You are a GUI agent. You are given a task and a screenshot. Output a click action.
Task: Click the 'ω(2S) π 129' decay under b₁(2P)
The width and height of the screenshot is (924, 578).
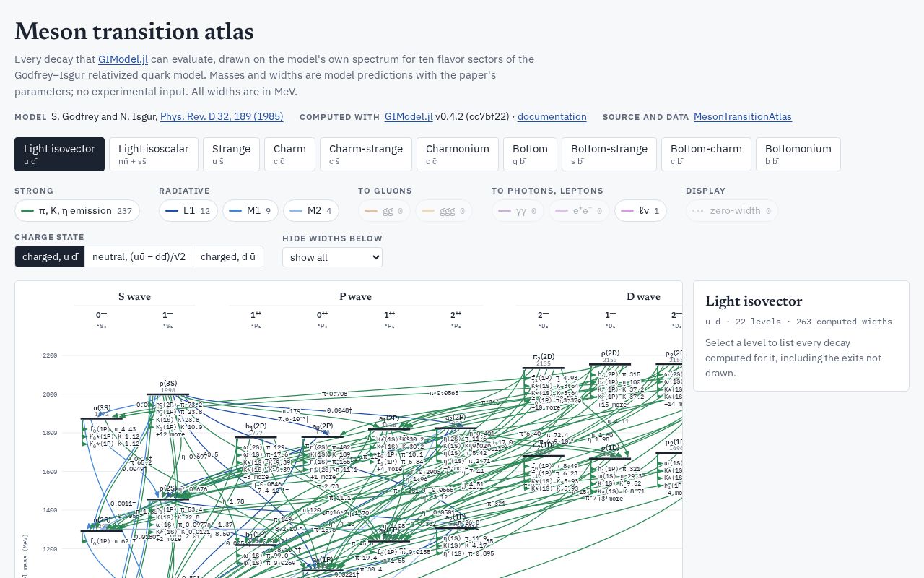[264, 447]
